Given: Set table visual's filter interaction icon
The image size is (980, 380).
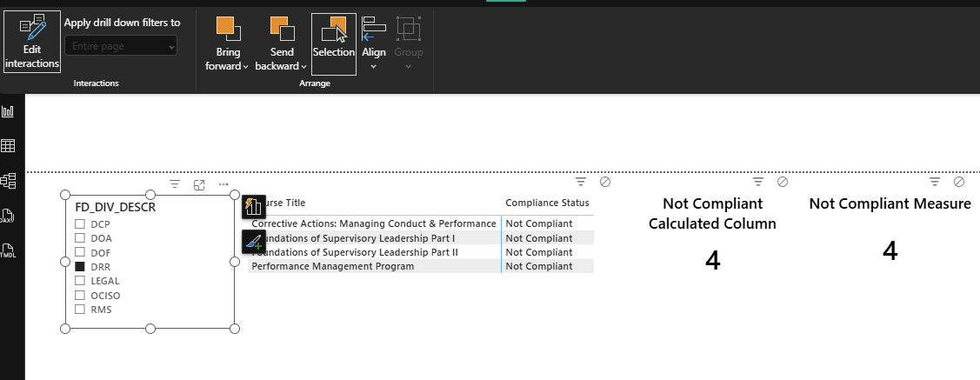Looking at the screenshot, I should coord(581,181).
